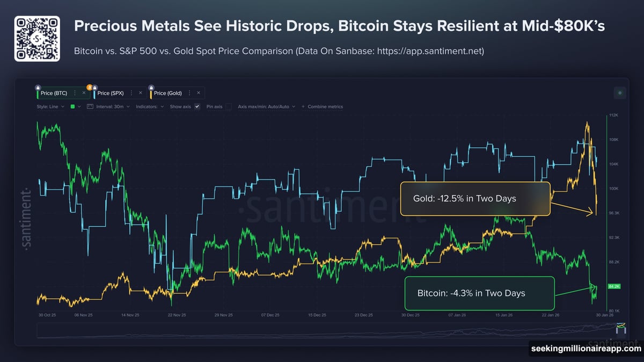Open the three-dot menu on Price (BTC) tab

point(75,92)
